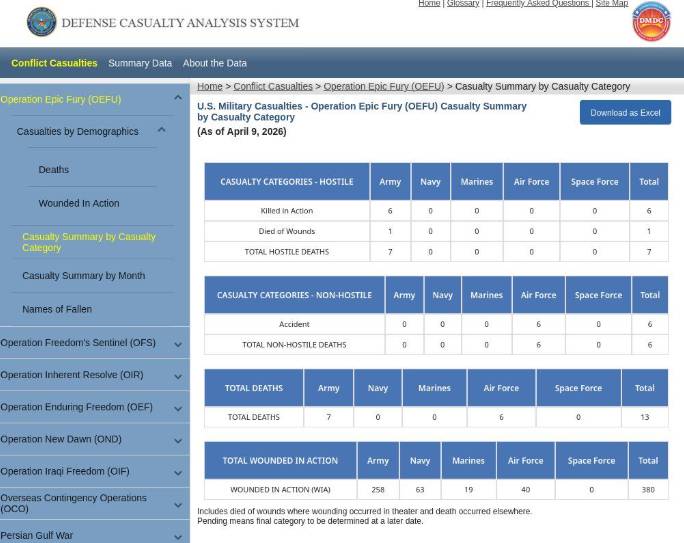Click the Army wounded value 258
The height and width of the screenshot is (543, 684).
(378, 490)
